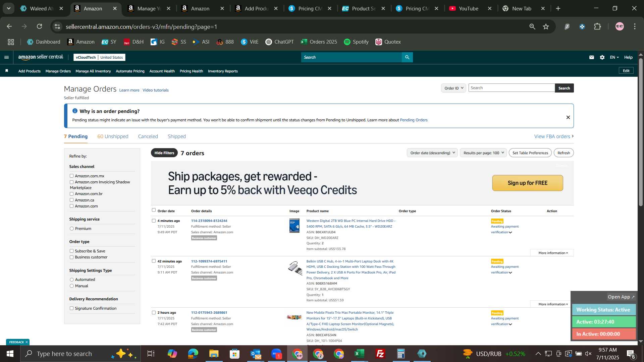Click the info icon in pending banner
The width and height of the screenshot is (644, 362).
tap(75, 111)
